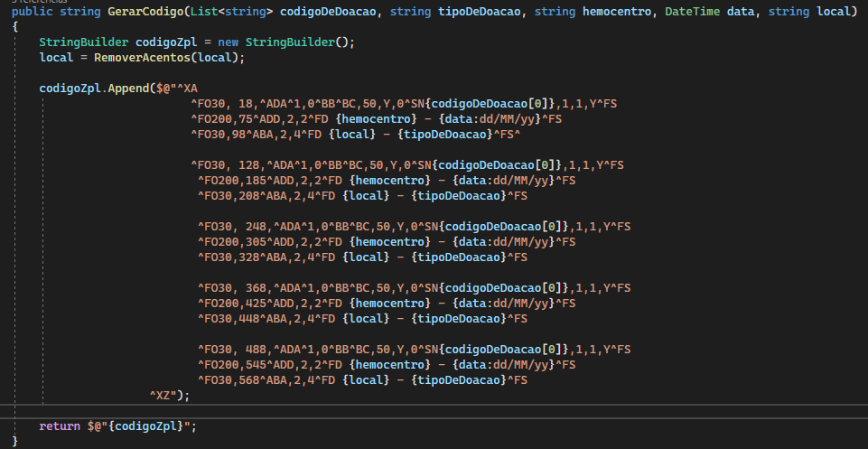Click the '^FO30,328^ABA' code line start
The height and width of the screenshot is (449, 868).
[239, 257]
